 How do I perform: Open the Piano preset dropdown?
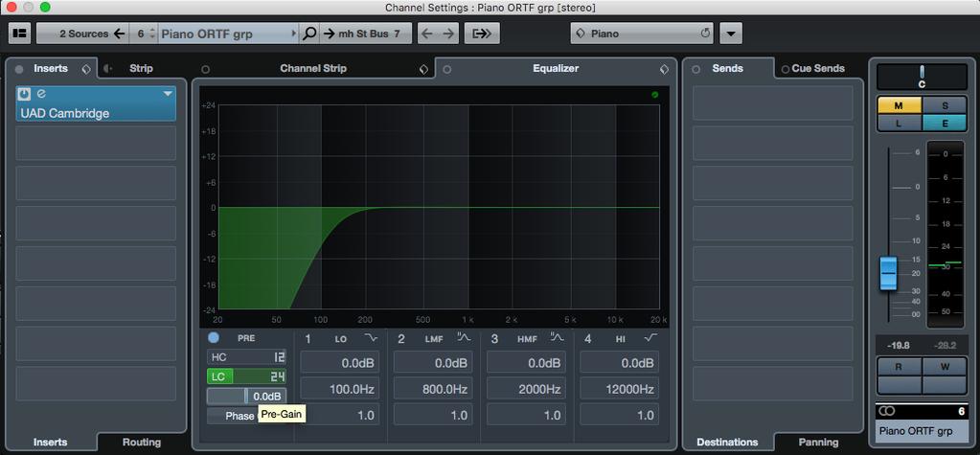pyautogui.click(x=642, y=34)
